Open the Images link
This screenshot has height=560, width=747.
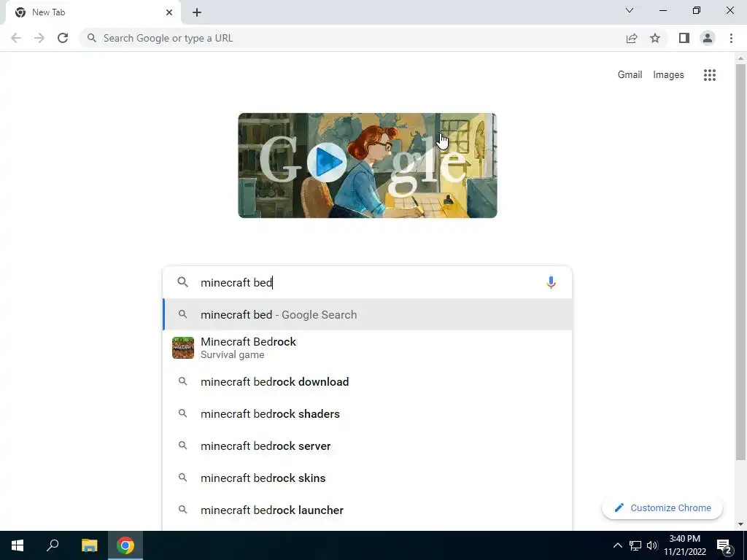(x=668, y=75)
